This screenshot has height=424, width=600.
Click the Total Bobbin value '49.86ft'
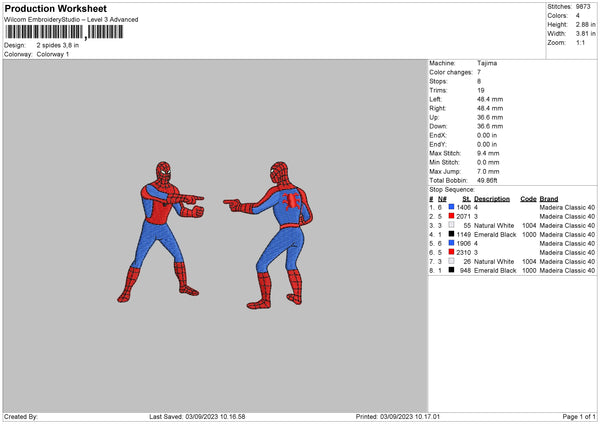point(487,180)
